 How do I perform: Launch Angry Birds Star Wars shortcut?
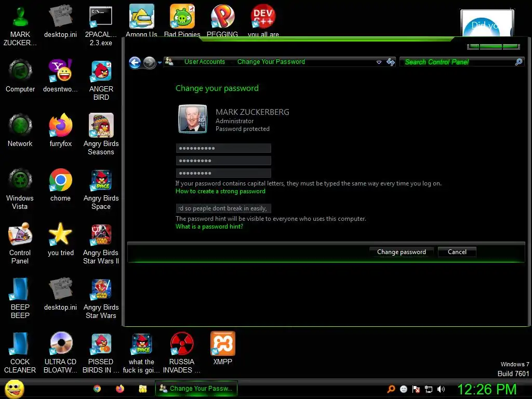[x=101, y=298]
